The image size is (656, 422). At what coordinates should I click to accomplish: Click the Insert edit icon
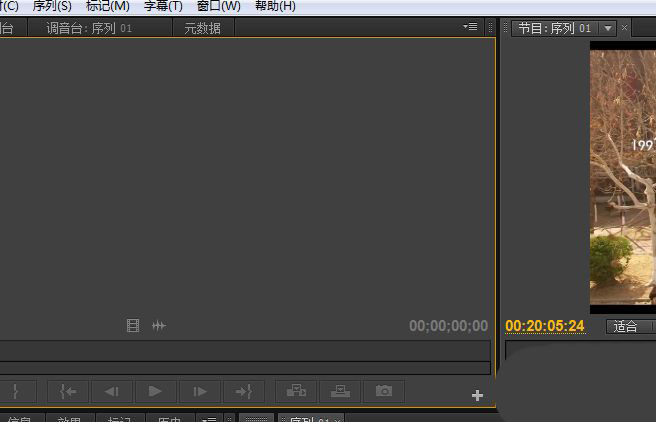pos(297,391)
